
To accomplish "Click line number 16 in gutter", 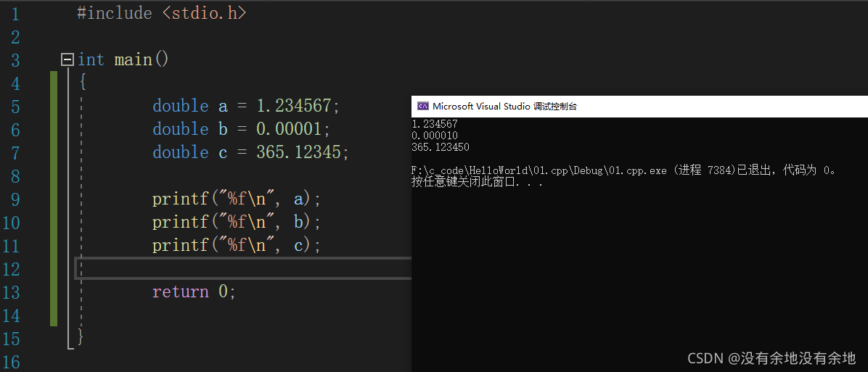I will 11,363.
